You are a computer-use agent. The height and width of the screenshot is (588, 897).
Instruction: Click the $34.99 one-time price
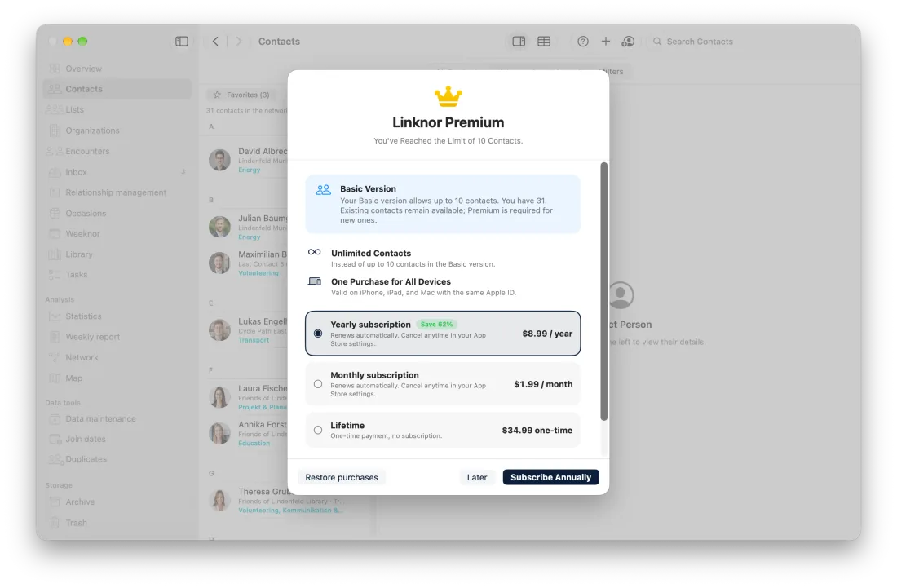point(537,430)
